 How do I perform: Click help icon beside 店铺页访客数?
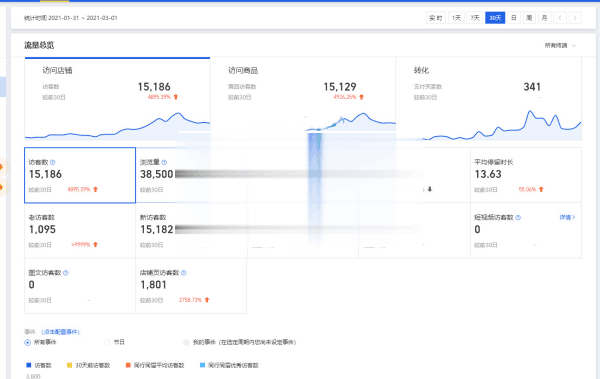(184, 273)
